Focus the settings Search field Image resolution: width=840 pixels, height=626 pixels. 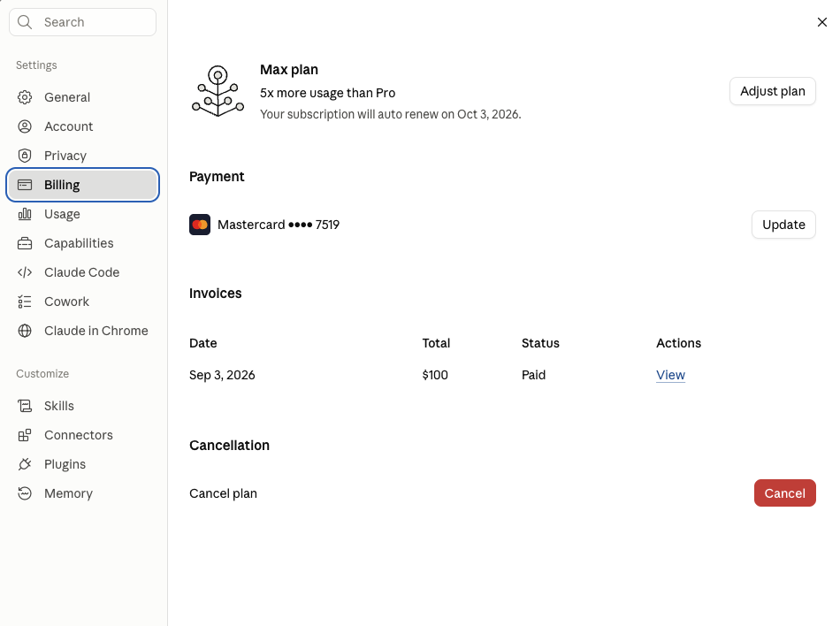[82, 22]
